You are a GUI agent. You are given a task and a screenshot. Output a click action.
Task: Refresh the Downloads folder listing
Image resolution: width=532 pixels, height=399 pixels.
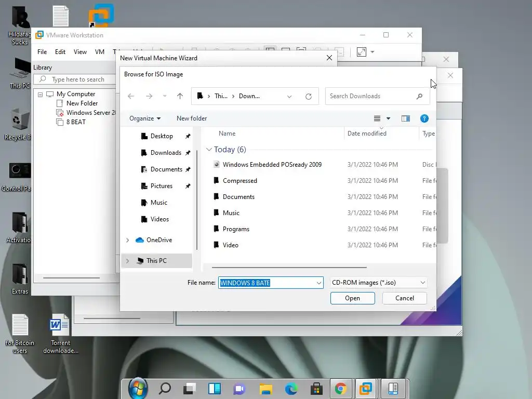[x=309, y=96]
